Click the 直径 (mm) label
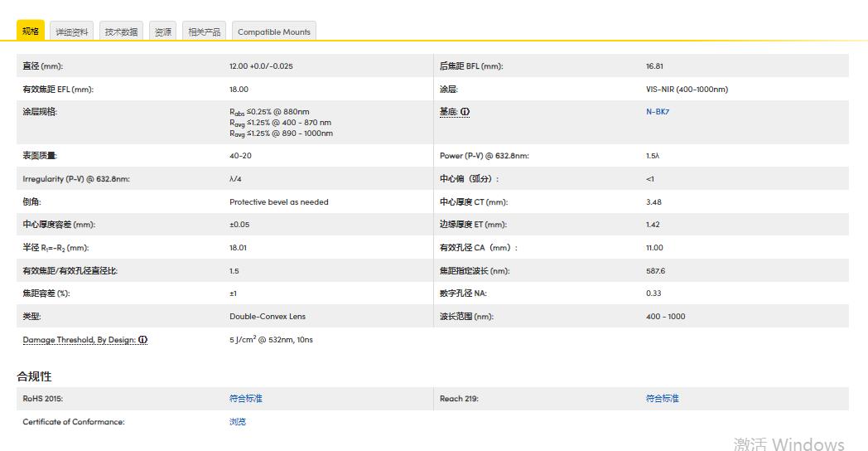 coord(42,66)
